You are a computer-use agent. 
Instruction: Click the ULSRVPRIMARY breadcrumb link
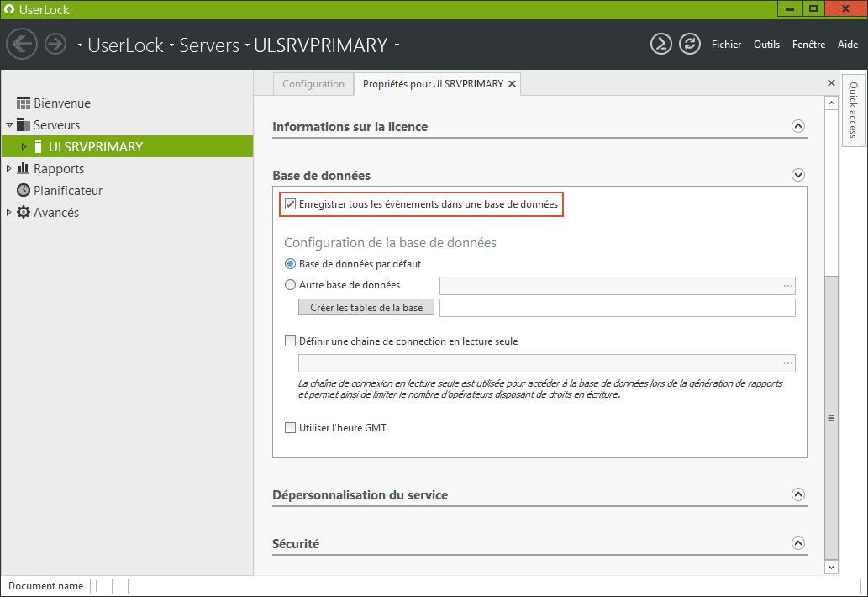320,45
